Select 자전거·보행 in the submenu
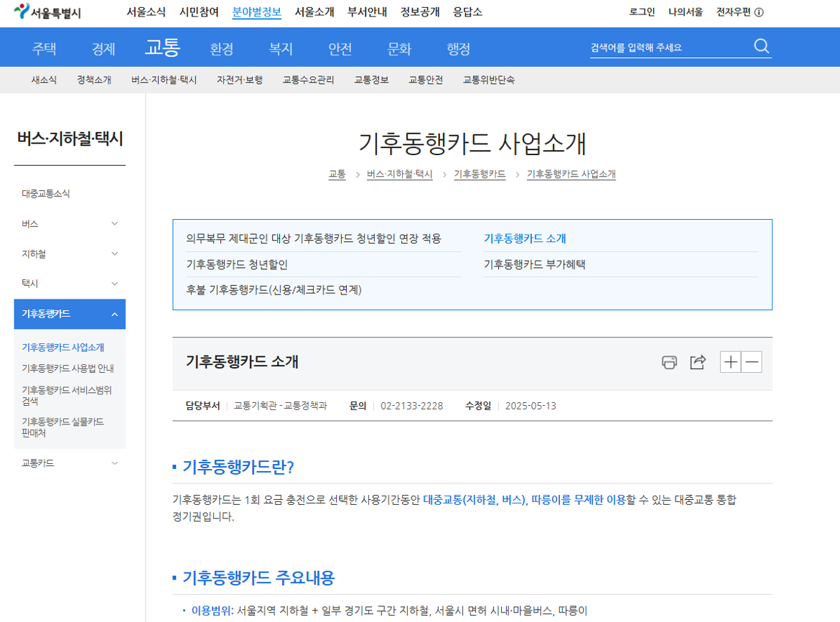Image resolution: width=840 pixels, height=622 pixels. 240,80
